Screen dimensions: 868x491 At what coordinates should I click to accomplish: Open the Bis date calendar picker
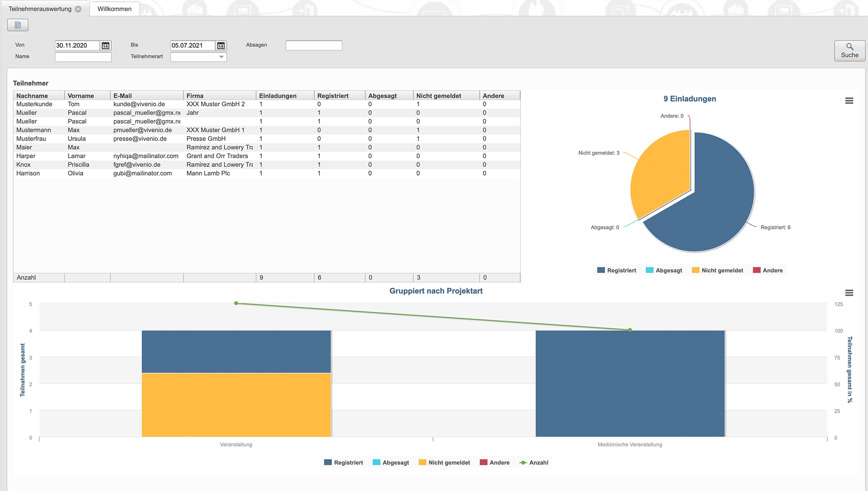pos(221,46)
